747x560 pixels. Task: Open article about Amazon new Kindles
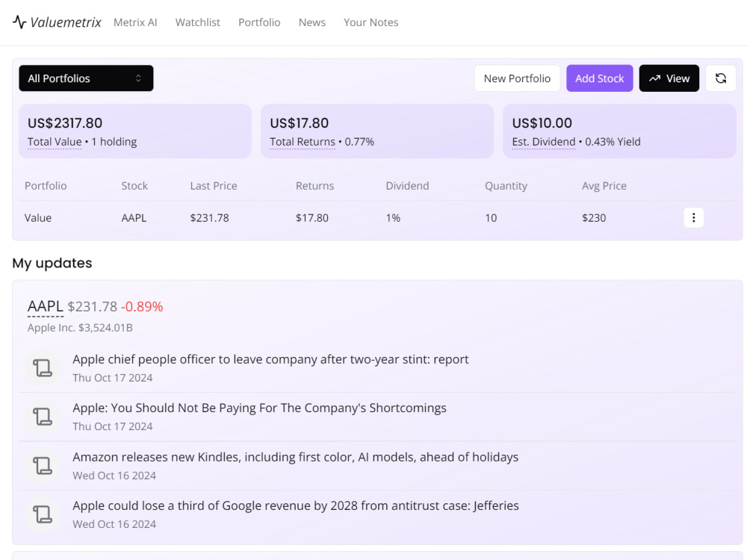295,457
